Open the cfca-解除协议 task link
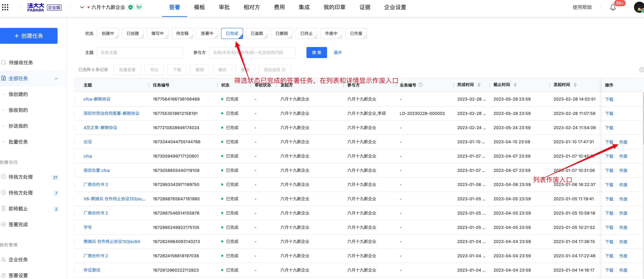The width and height of the screenshot is (644, 279). pyautogui.click(x=97, y=99)
